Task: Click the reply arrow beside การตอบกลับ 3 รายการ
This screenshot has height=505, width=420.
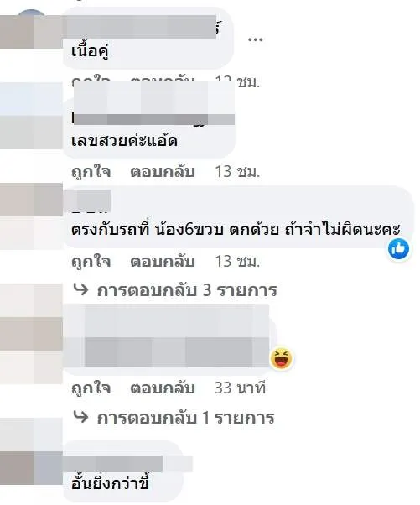Action: click(80, 289)
